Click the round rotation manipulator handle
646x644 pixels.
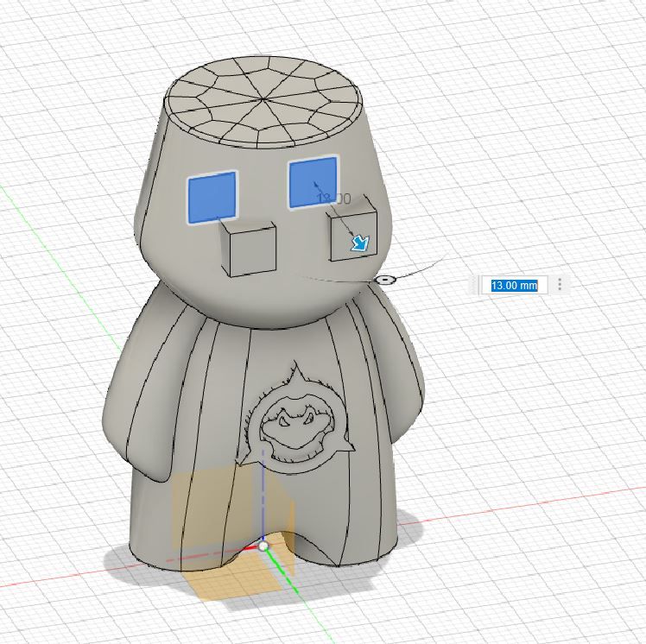386,280
